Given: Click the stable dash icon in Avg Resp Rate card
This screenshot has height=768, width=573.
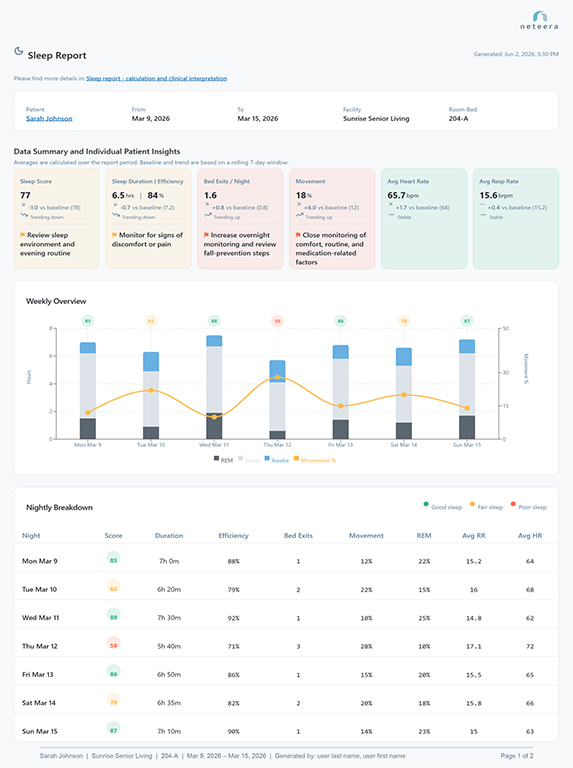Looking at the screenshot, I should click(483, 215).
